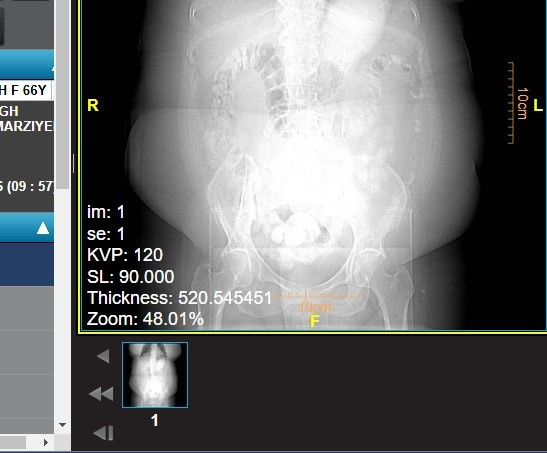
Task: Collapse the panel using white triangle
Action: (43, 228)
